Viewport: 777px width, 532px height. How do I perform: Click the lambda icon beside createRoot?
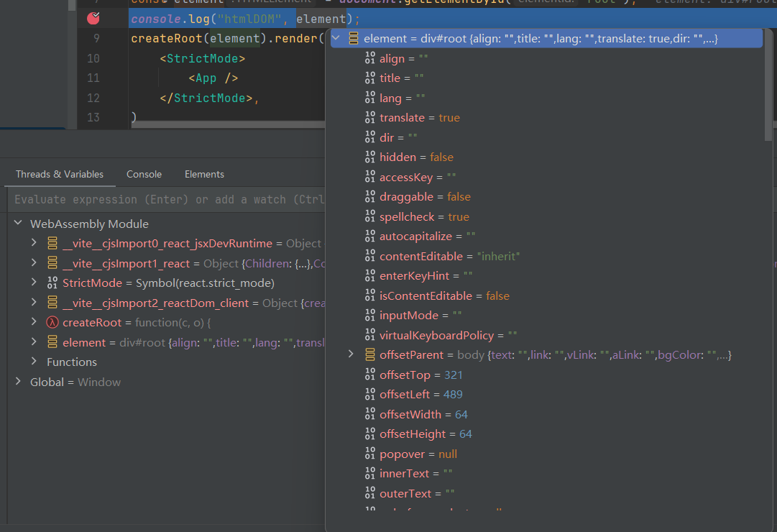[x=52, y=322]
